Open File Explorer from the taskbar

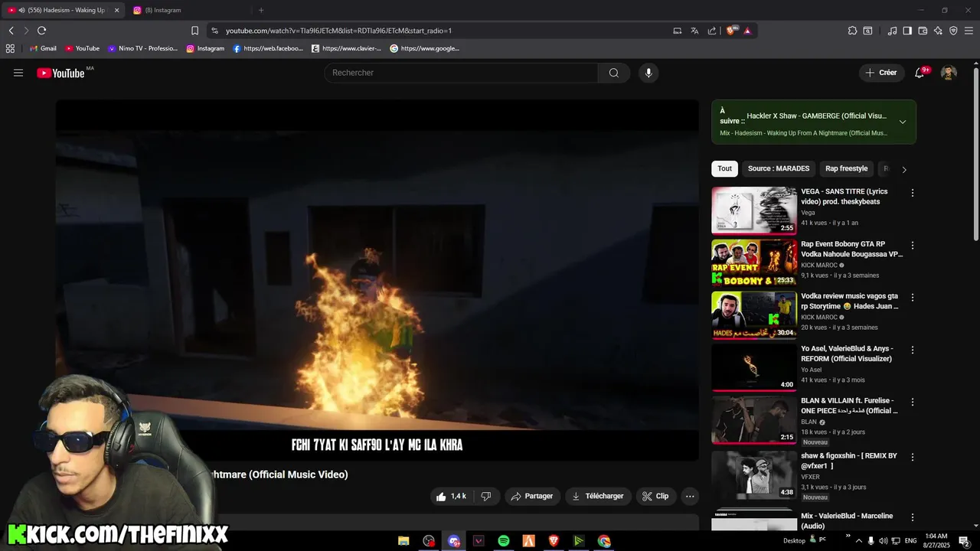(403, 541)
